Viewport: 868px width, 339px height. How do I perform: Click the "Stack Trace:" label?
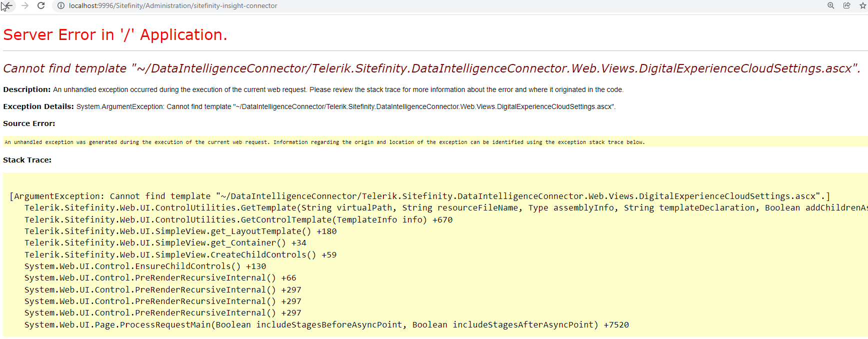pyautogui.click(x=27, y=160)
